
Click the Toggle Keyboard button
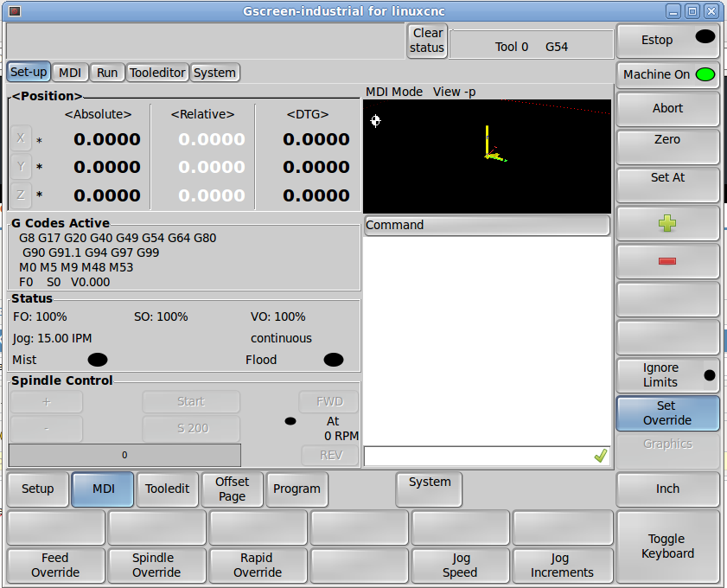coord(667,546)
